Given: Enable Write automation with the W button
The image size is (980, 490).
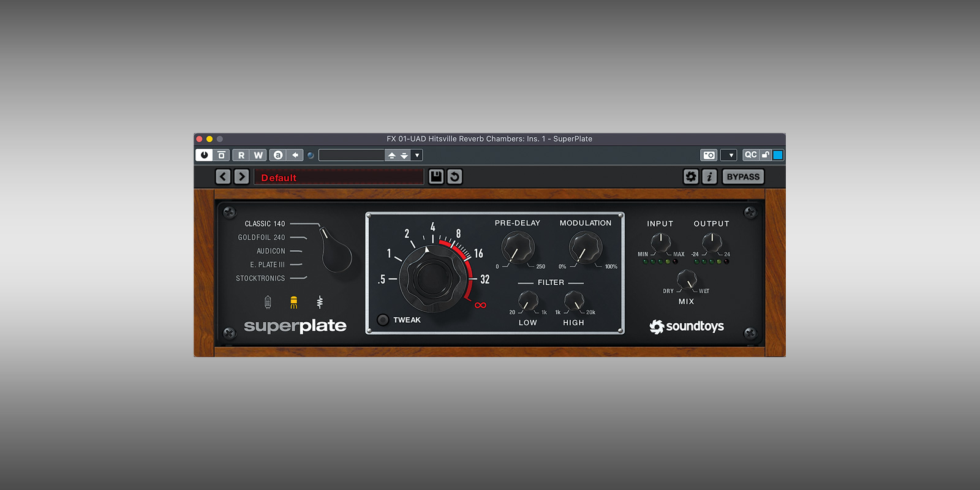Looking at the screenshot, I should pos(258,156).
